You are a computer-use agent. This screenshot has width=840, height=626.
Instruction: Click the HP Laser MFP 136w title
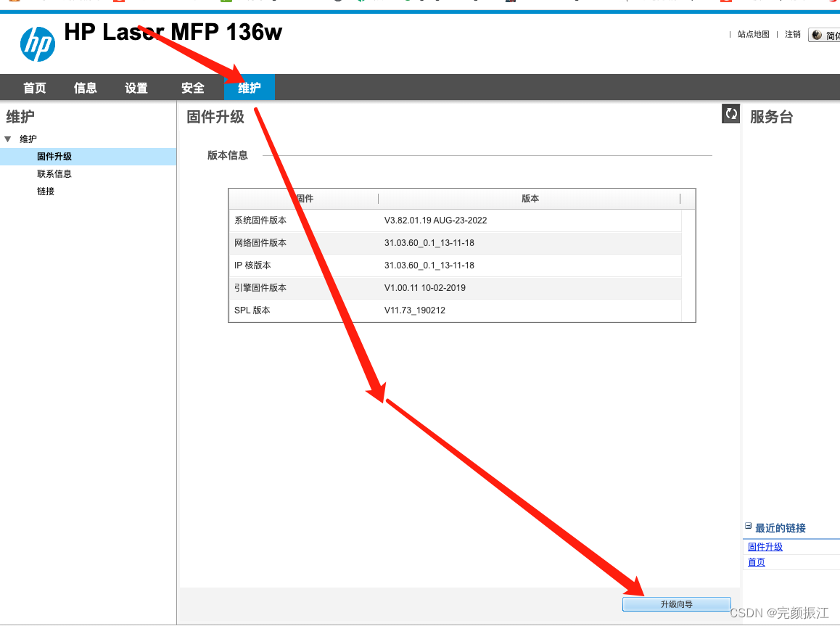(x=173, y=32)
